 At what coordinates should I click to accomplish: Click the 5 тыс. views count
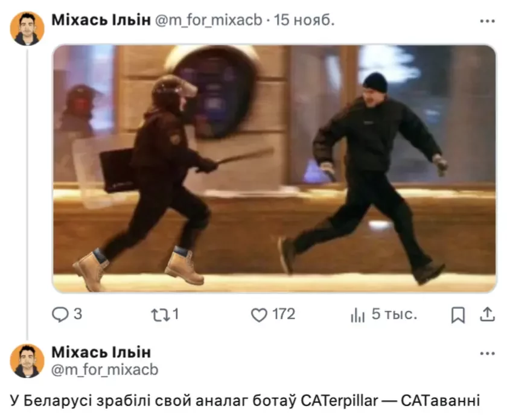point(395,314)
